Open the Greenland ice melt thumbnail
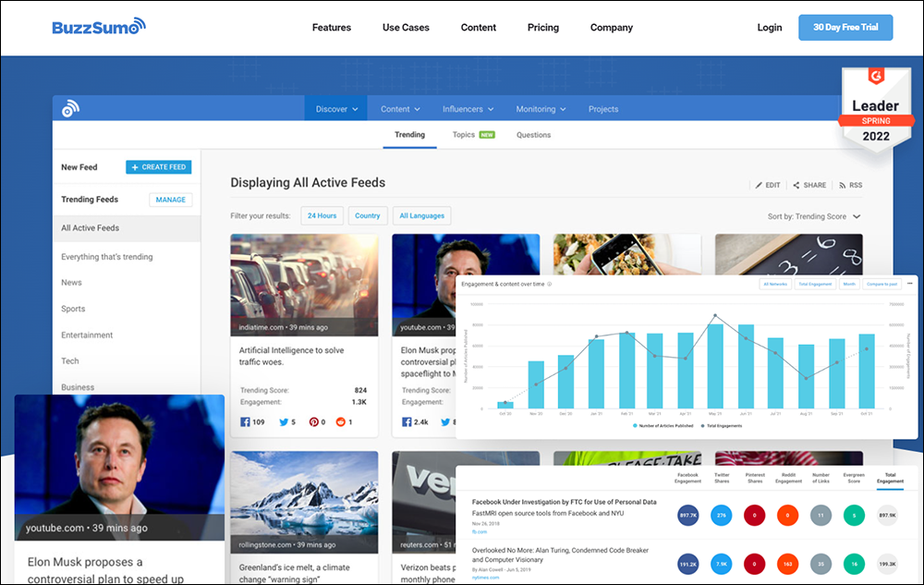 [x=304, y=502]
